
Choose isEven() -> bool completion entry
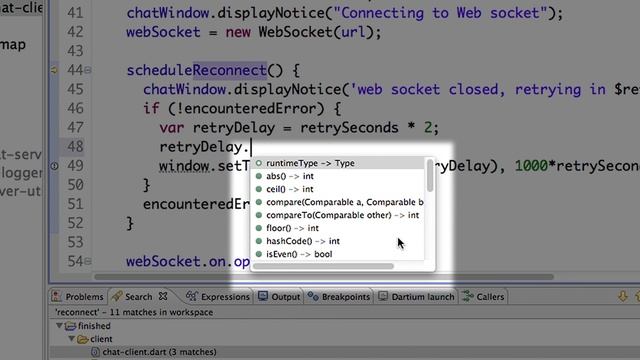(x=338, y=254)
